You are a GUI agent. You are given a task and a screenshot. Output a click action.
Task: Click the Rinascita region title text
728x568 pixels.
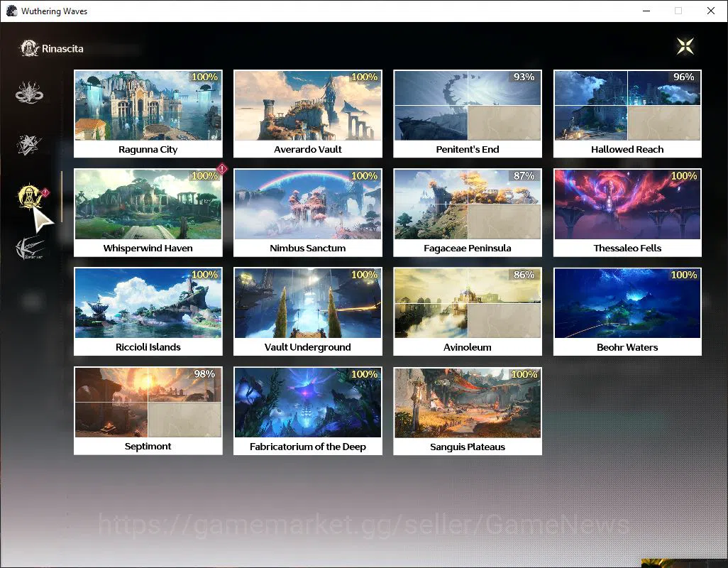62,49
